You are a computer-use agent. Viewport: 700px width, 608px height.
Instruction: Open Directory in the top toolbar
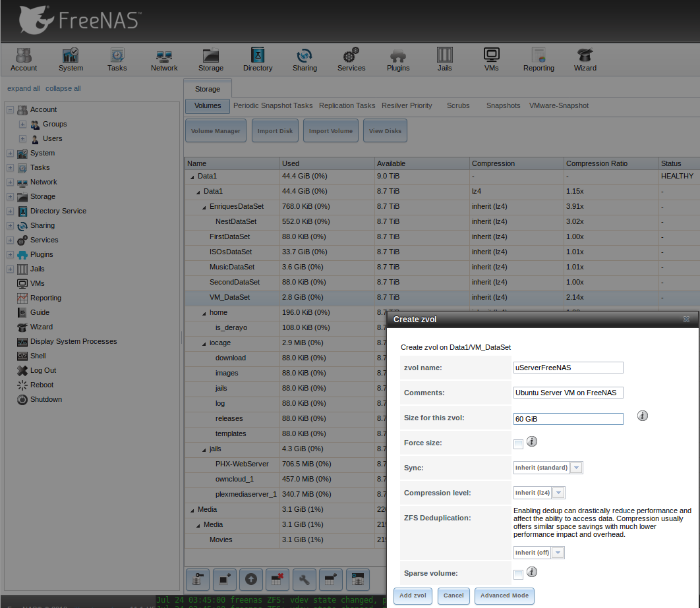point(258,60)
